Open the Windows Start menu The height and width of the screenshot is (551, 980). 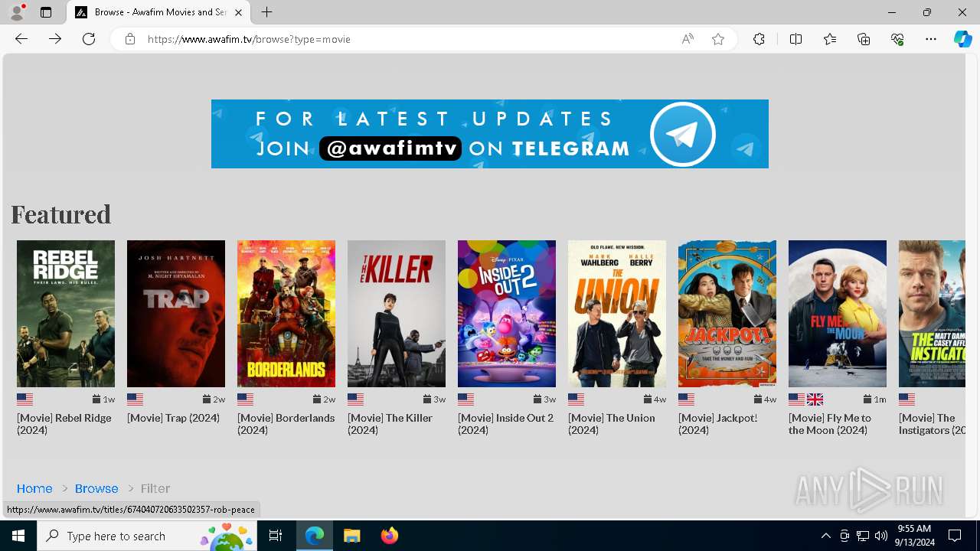tap(18, 536)
